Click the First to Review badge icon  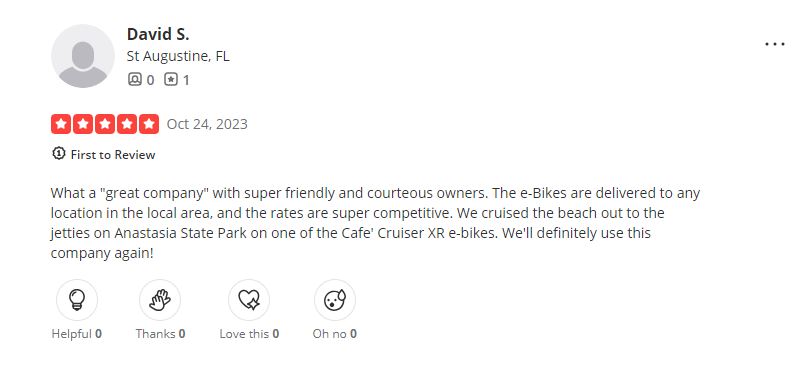click(59, 153)
